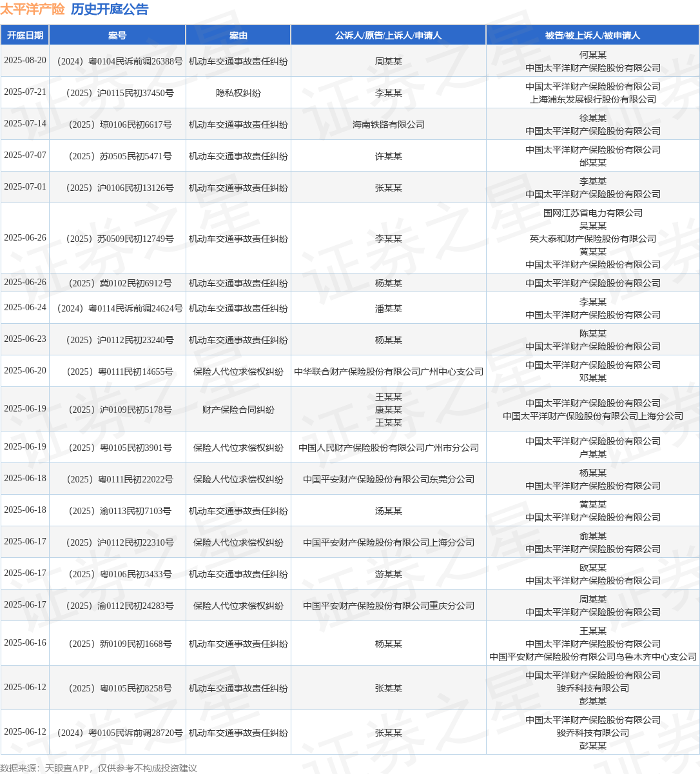Click defendant 国网江苏省电力有限公司

coord(593,213)
